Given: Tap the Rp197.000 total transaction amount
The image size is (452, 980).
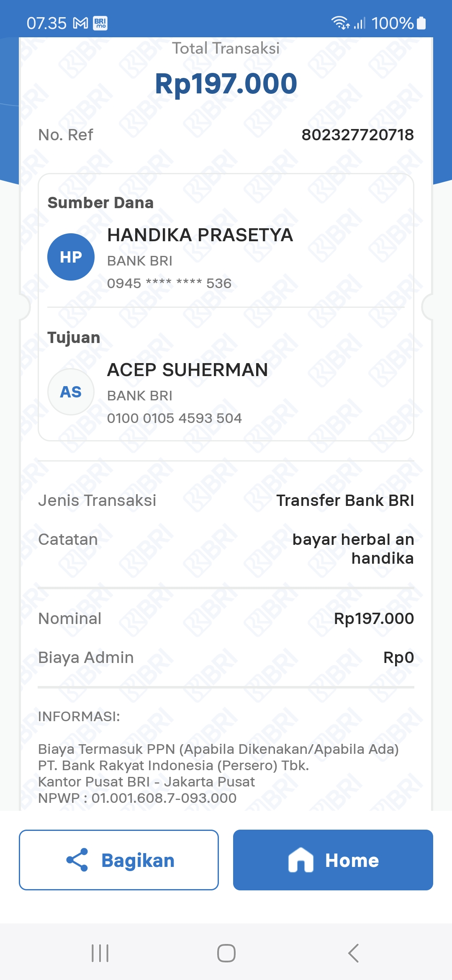Looking at the screenshot, I should pyautogui.click(x=226, y=84).
